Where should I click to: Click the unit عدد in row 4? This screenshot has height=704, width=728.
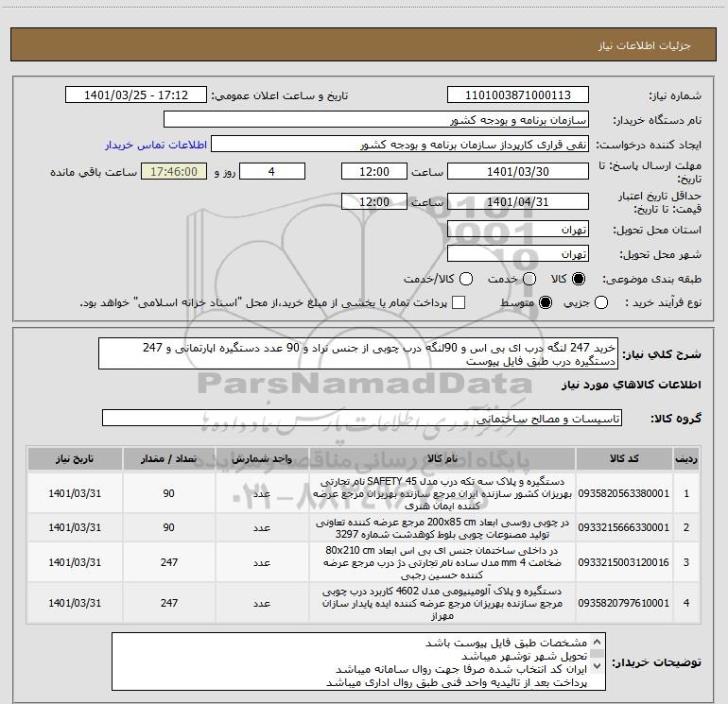[x=262, y=603]
